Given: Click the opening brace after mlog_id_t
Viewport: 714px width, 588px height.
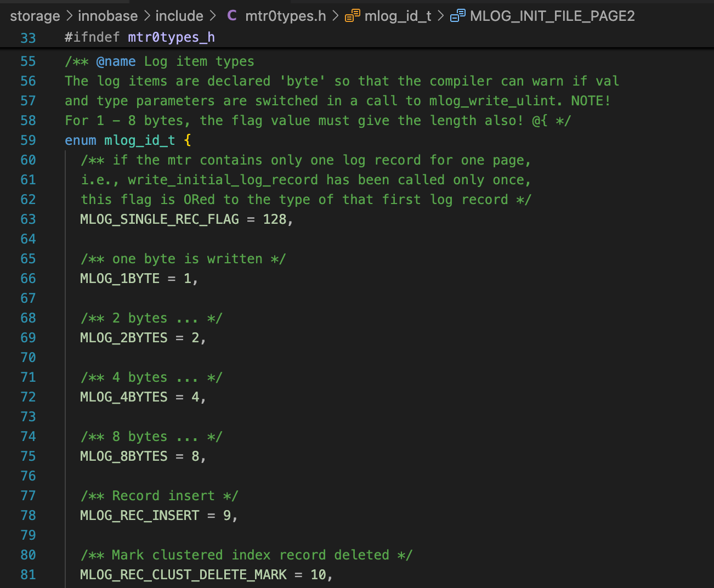Looking at the screenshot, I should point(188,140).
